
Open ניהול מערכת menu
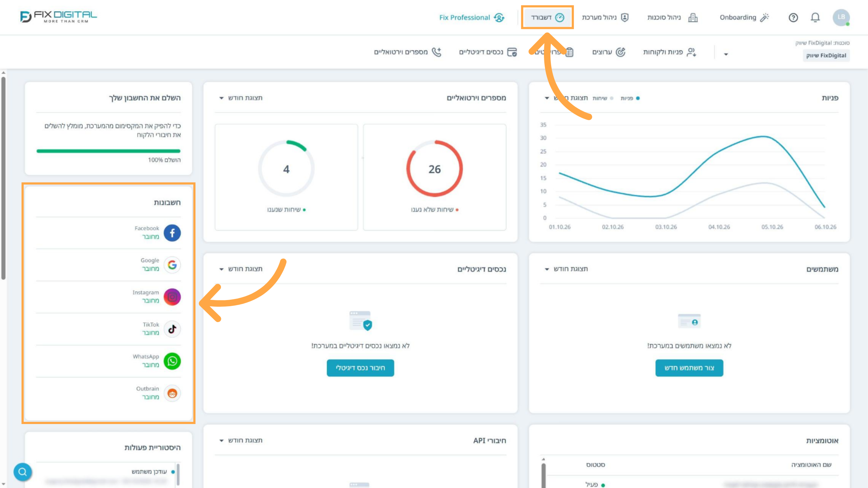tap(605, 17)
